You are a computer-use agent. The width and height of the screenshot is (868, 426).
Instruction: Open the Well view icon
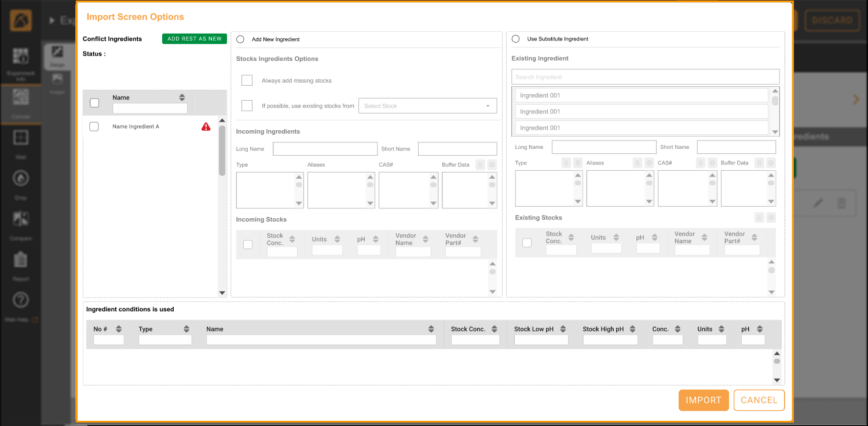pyautogui.click(x=21, y=137)
